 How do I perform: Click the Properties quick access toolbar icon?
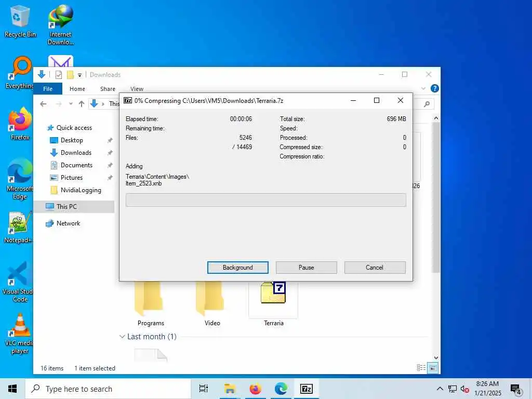pos(59,75)
